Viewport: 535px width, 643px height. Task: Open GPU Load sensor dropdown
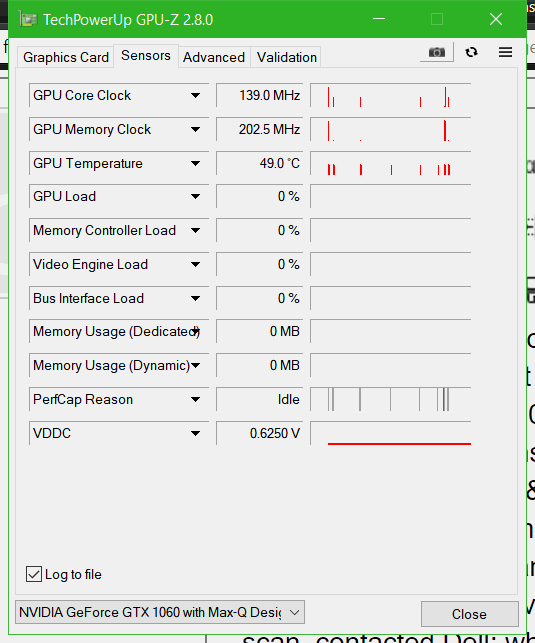(196, 196)
